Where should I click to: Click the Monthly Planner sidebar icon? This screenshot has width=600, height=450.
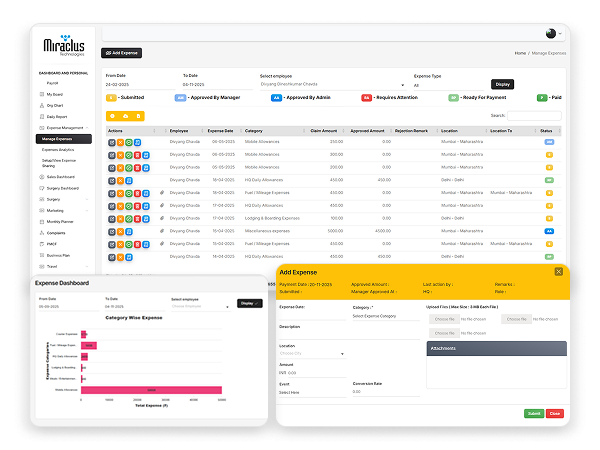(42, 222)
